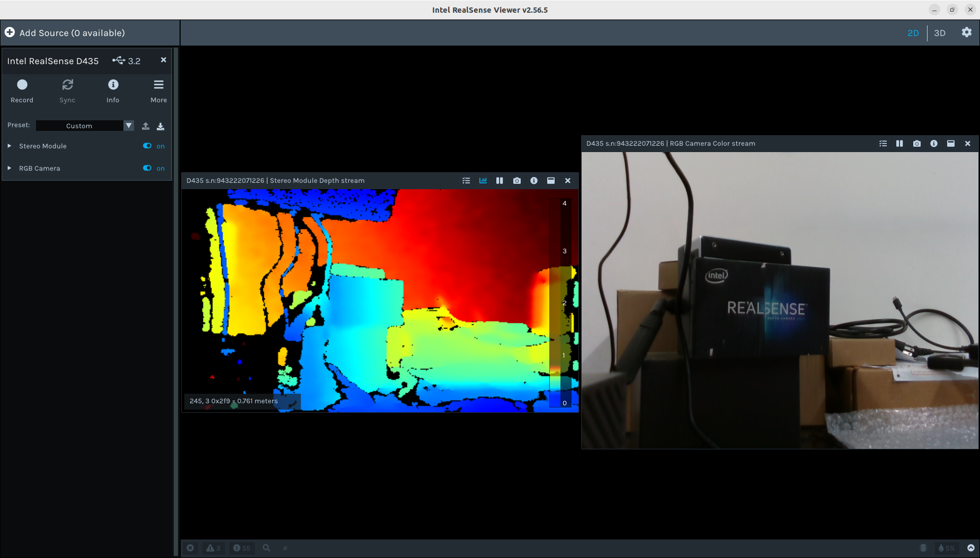980x558 pixels.
Task: Minimize the RealSense Viewer window
Action: (x=934, y=10)
